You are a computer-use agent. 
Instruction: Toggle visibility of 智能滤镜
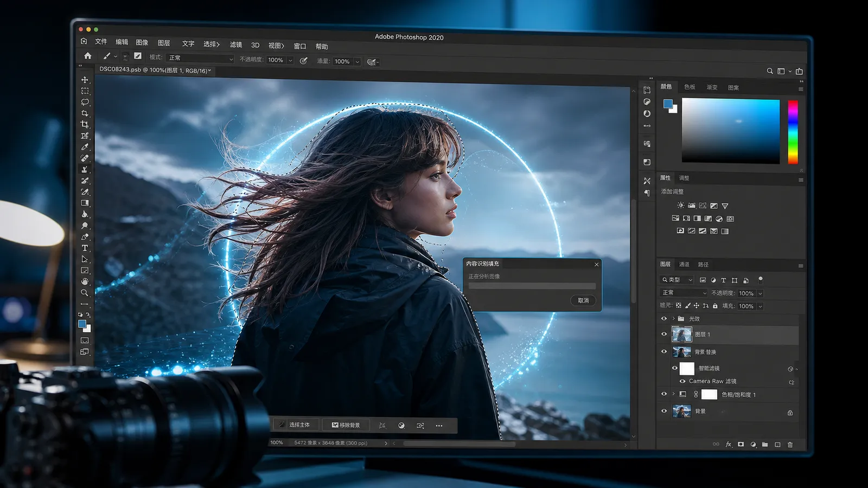click(x=675, y=368)
